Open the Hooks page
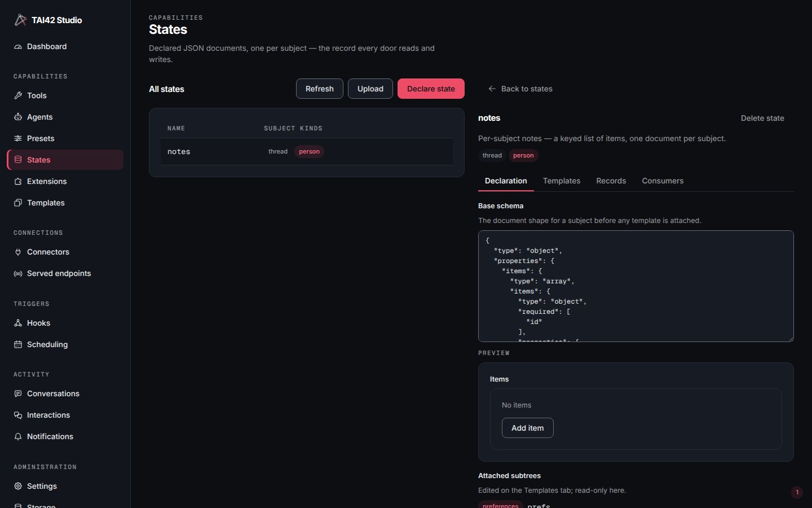The width and height of the screenshot is (812, 508). coord(65,323)
